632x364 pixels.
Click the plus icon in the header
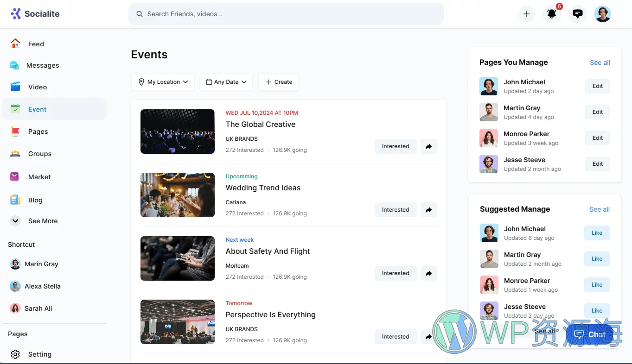(526, 14)
